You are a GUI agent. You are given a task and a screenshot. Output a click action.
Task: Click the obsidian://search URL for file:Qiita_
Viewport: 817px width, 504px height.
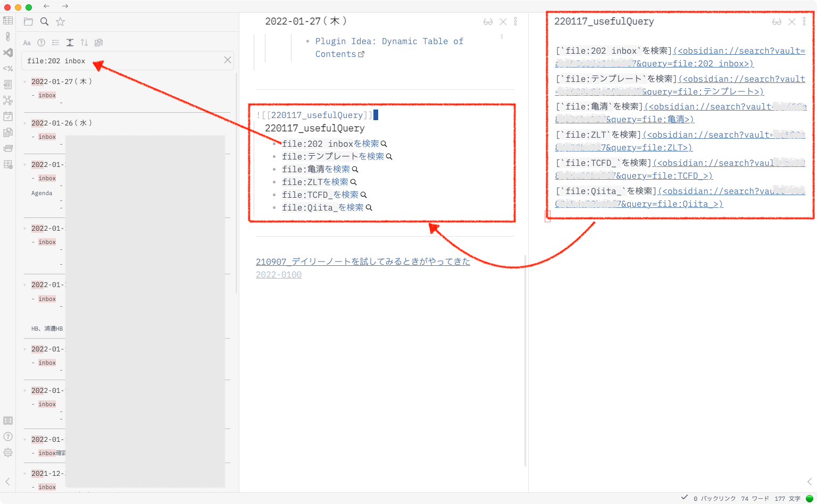point(680,198)
